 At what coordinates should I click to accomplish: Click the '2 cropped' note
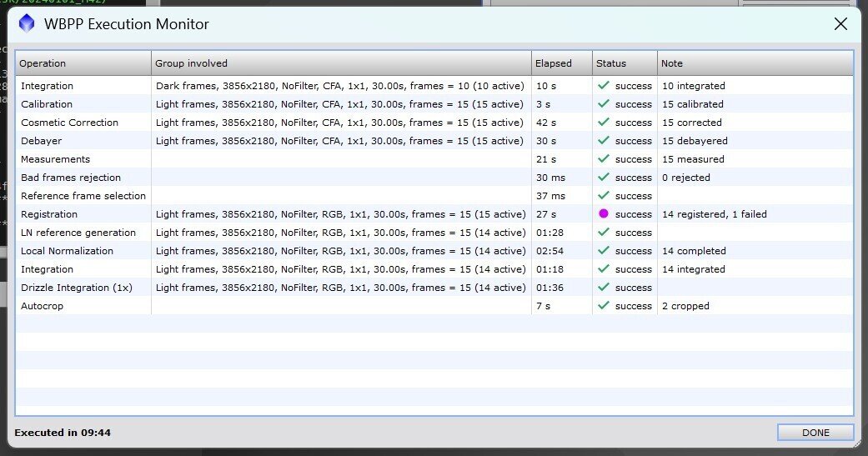[685, 305]
